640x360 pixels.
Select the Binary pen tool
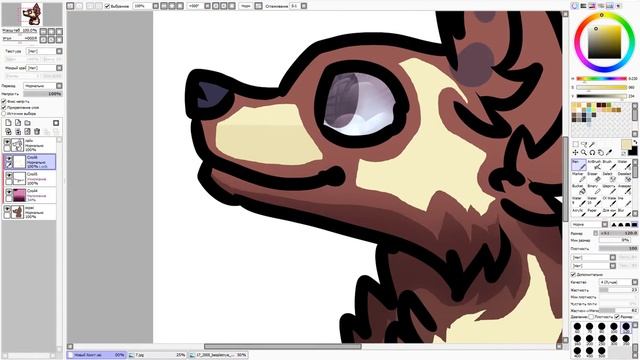(594, 189)
